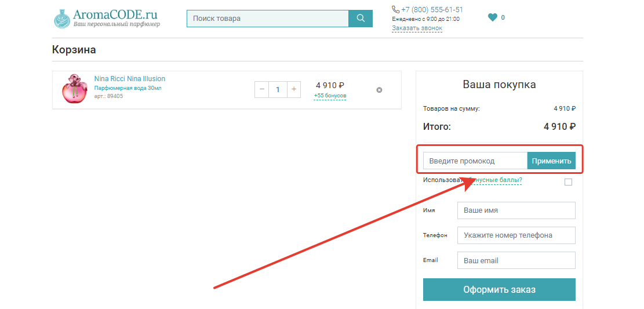Click the +55 бонусов link
The height and width of the screenshot is (309, 644).
click(330, 96)
